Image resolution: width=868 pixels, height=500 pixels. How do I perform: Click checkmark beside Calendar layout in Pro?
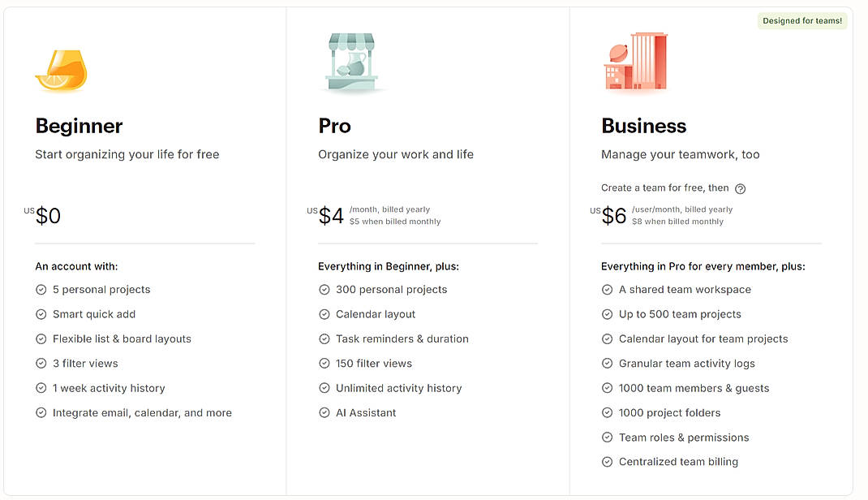(324, 314)
